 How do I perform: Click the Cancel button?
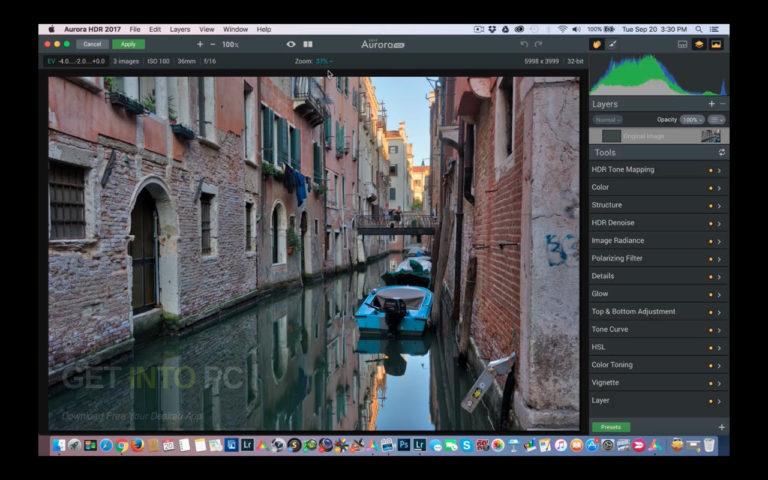pyautogui.click(x=92, y=44)
